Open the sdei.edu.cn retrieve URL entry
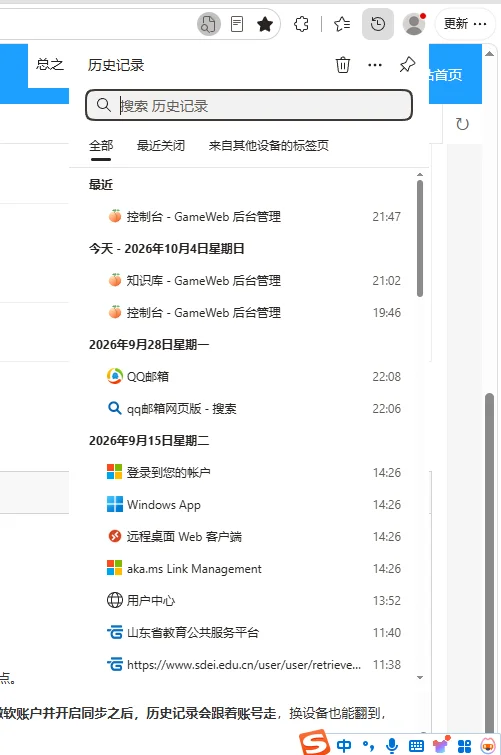Screen dimensions: 501x755 (249, 664)
